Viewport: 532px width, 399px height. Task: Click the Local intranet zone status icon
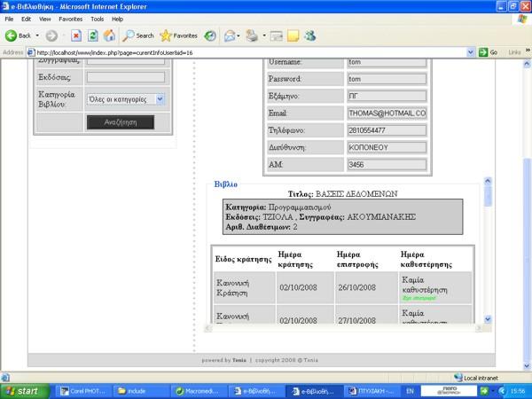[x=458, y=378]
